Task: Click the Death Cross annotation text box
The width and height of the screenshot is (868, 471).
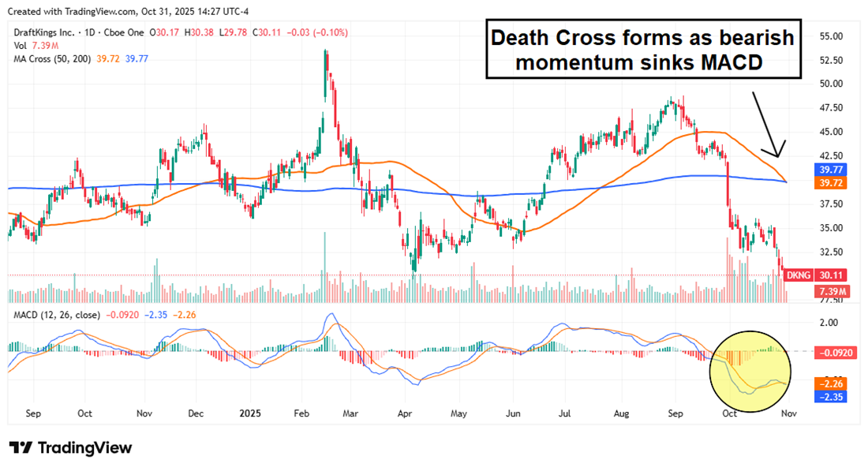Action: pos(643,50)
